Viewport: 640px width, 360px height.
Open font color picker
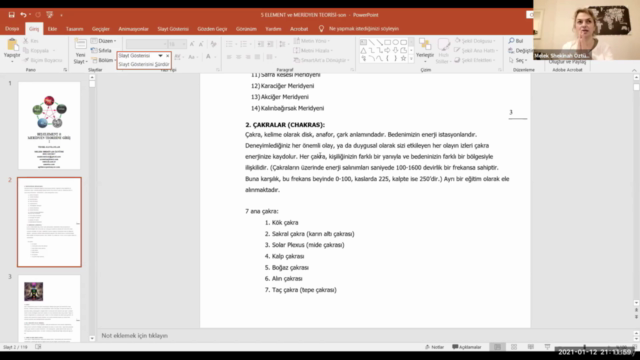tap(208, 57)
